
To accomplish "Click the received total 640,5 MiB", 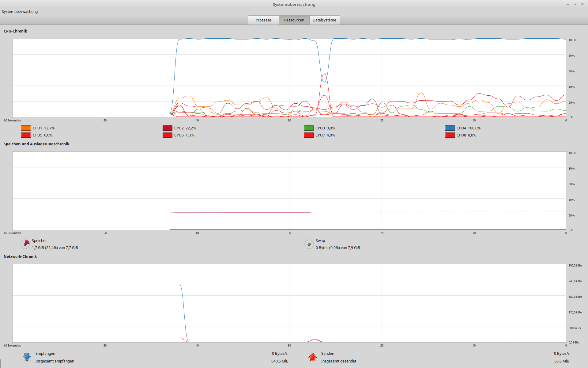I will pyautogui.click(x=280, y=361).
